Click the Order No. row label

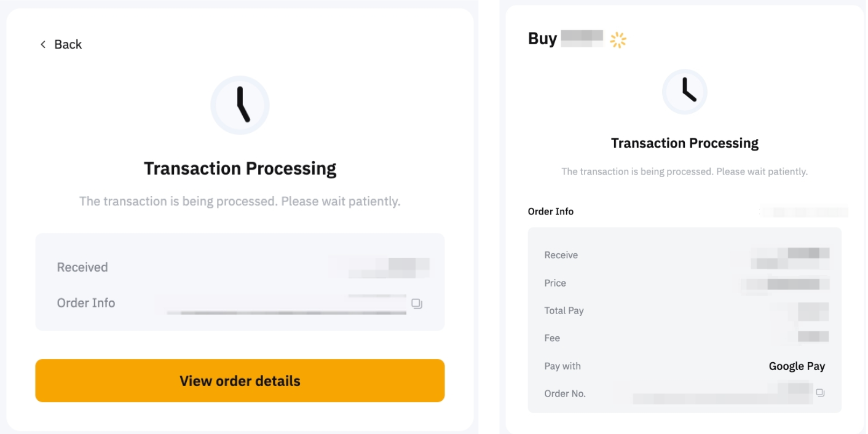565,393
